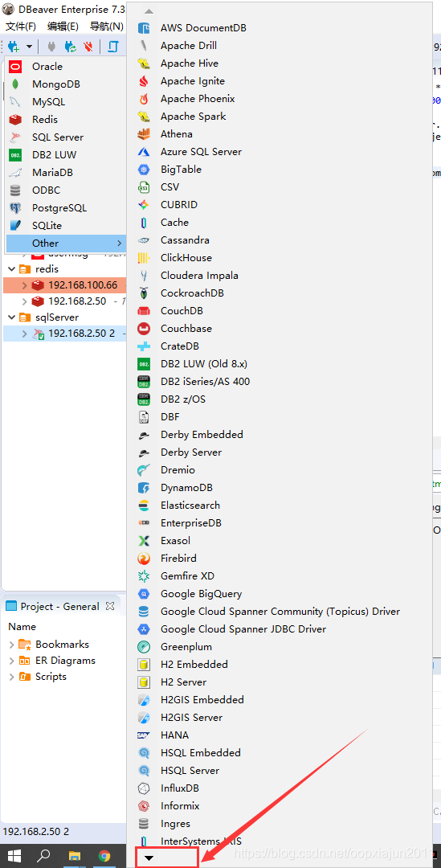Choose ODBC connection type
441x868 pixels.
click(66, 190)
